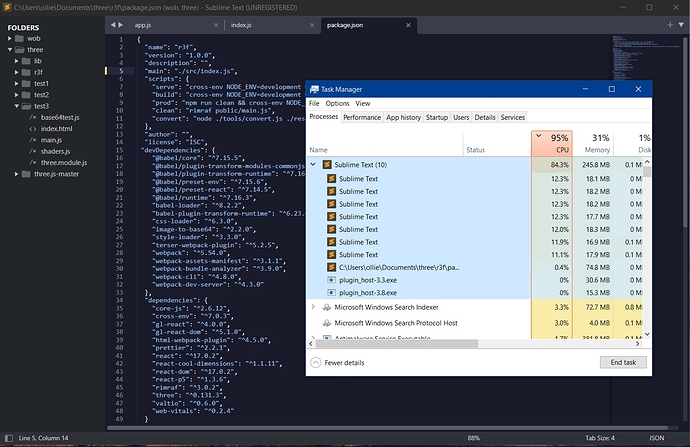Expand the wob folder
The height and width of the screenshot is (447, 690).
(10, 39)
